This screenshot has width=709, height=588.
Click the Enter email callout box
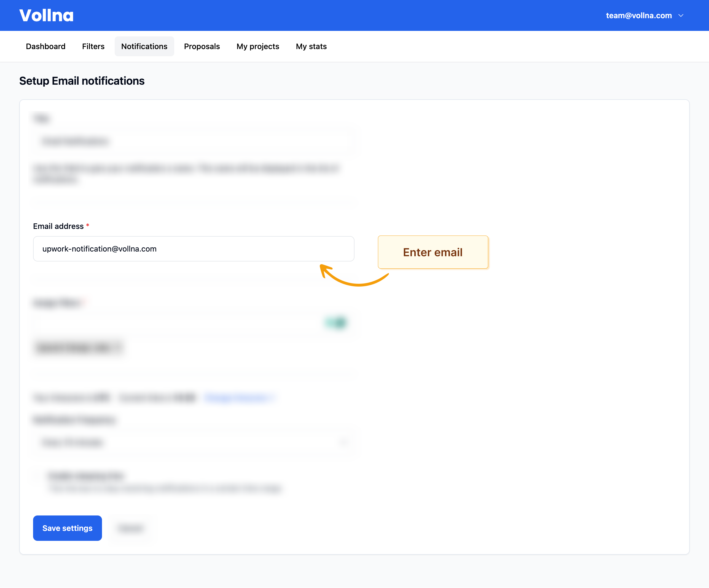tap(433, 252)
